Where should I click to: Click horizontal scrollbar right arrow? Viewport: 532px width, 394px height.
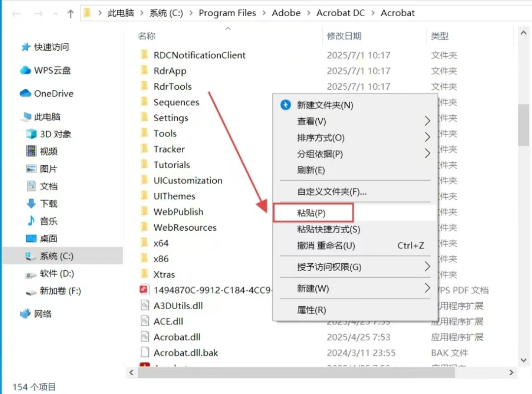point(511,373)
